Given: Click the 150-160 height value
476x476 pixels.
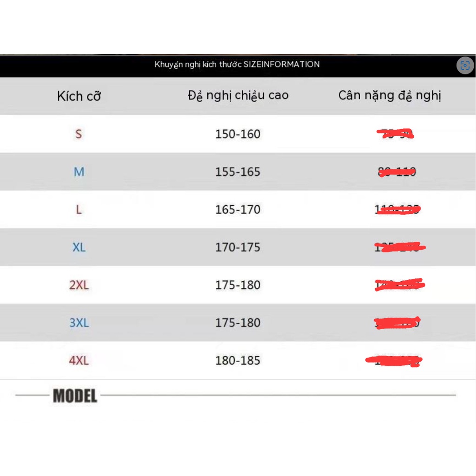Looking at the screenshot, I should tap(238, 134).
